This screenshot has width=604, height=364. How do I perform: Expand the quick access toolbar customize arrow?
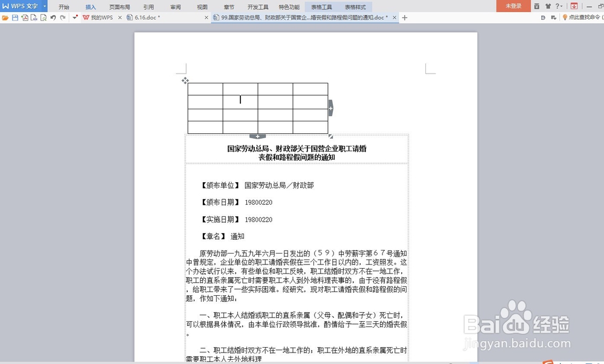[75, 18]
